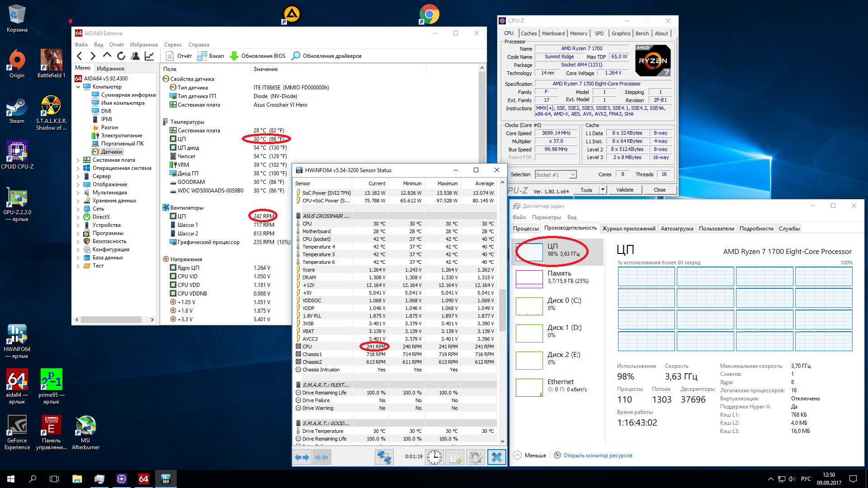Expand the Системная плата tree node
This screenshot has height=488, width=868.
coord(78,160)
